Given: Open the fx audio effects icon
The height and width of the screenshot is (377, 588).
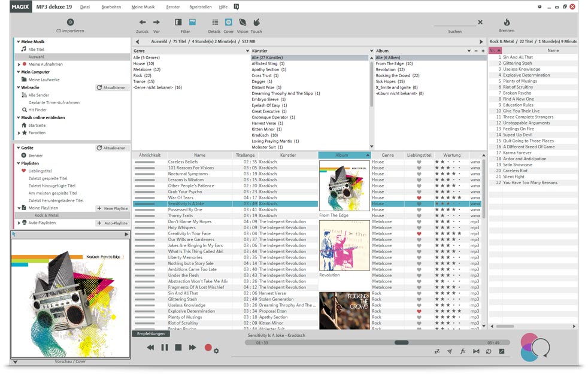Looking at the screenshot, I should point(463,351).
